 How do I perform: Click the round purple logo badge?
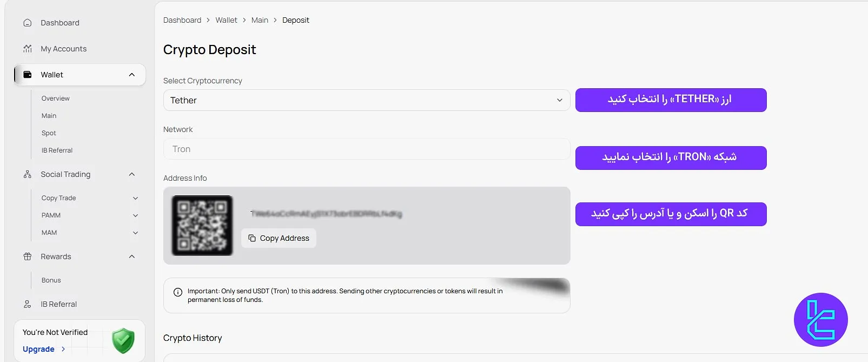(x=820, y=320)
